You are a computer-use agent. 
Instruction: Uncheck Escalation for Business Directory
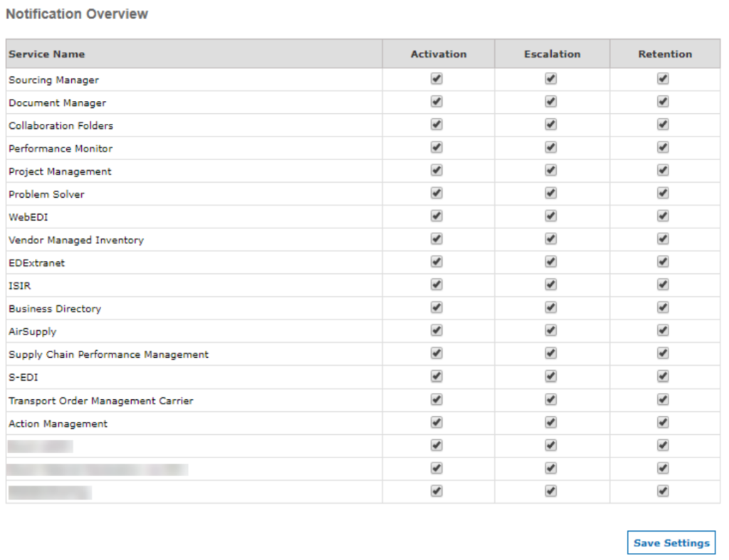pos(550,307)
